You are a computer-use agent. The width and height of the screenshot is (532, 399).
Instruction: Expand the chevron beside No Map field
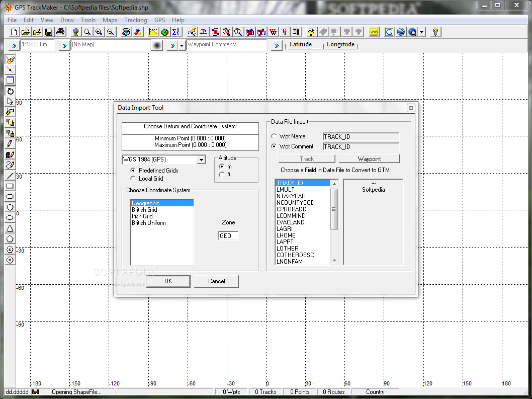64,45
